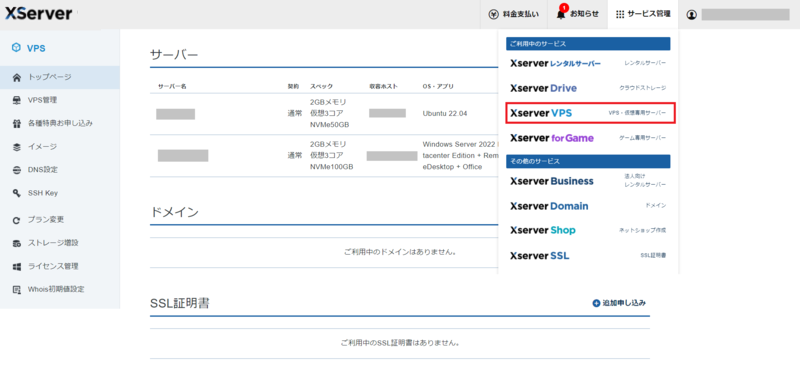Choose Xserver Domain service

(x=588, y=206)
